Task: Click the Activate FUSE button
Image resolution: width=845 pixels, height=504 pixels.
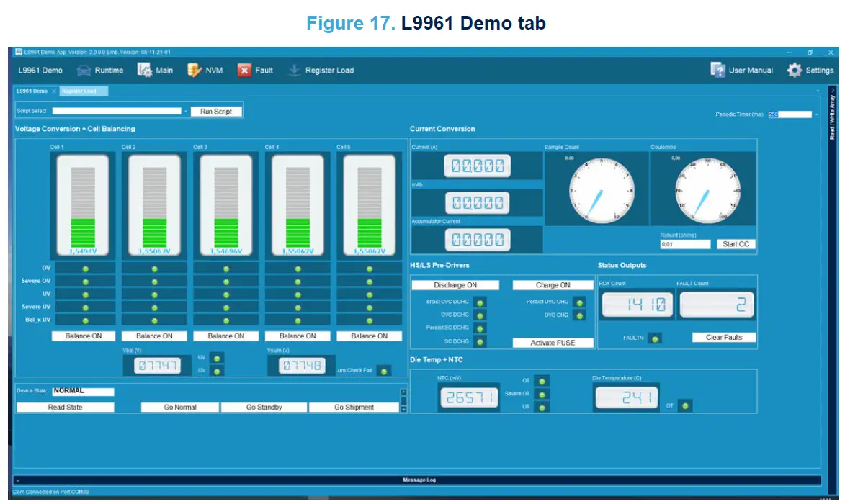Action: click(x=553, y=343)
